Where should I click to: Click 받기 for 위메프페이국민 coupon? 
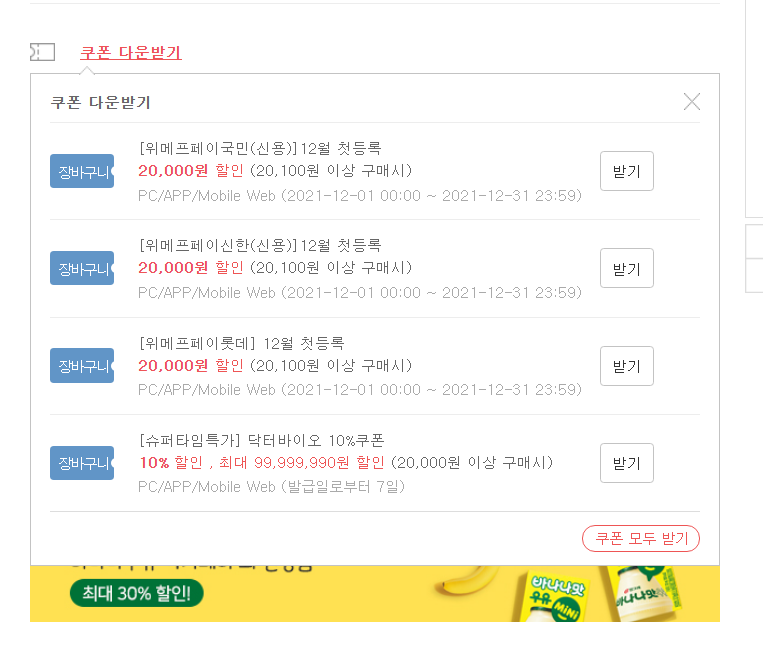(626, 171)
